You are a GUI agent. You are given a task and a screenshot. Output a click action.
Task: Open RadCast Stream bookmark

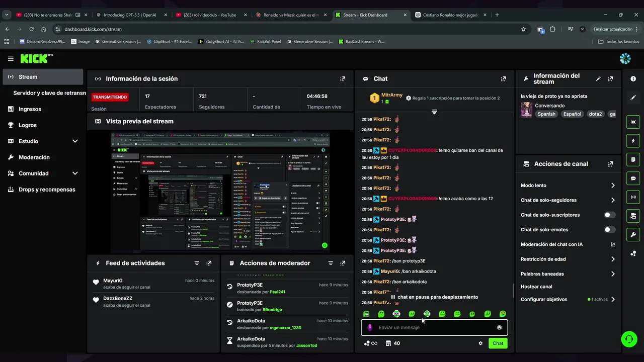[x=362, y=42]
